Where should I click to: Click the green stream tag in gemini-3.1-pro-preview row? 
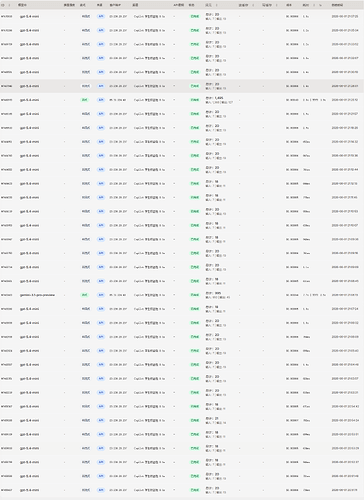click(x=85, y=295)
